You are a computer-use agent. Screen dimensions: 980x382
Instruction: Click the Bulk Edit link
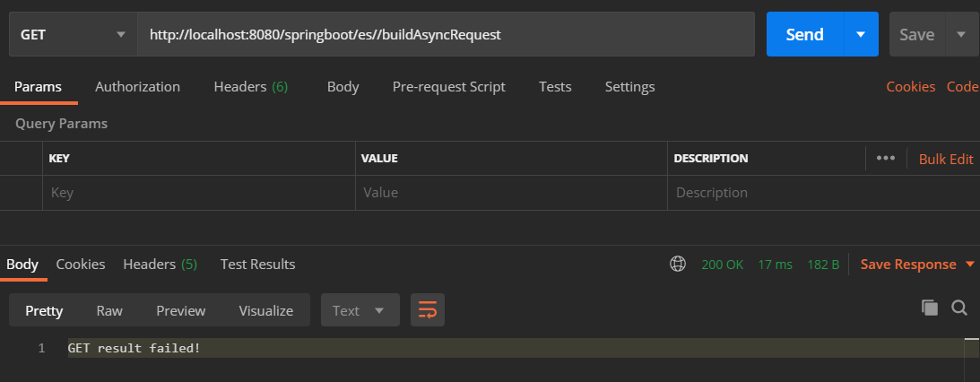click(946, 159)
